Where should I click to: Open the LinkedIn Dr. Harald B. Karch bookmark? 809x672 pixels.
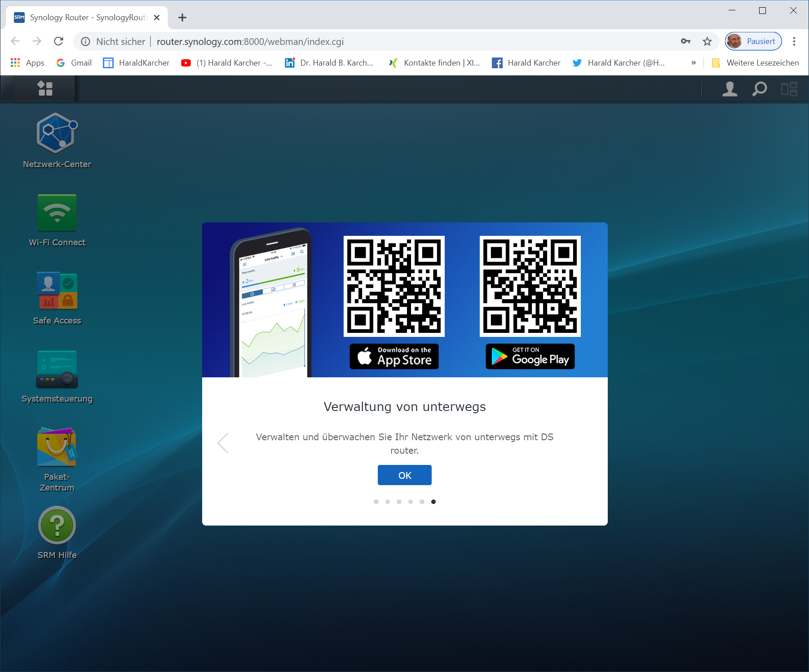pos(329,63)
